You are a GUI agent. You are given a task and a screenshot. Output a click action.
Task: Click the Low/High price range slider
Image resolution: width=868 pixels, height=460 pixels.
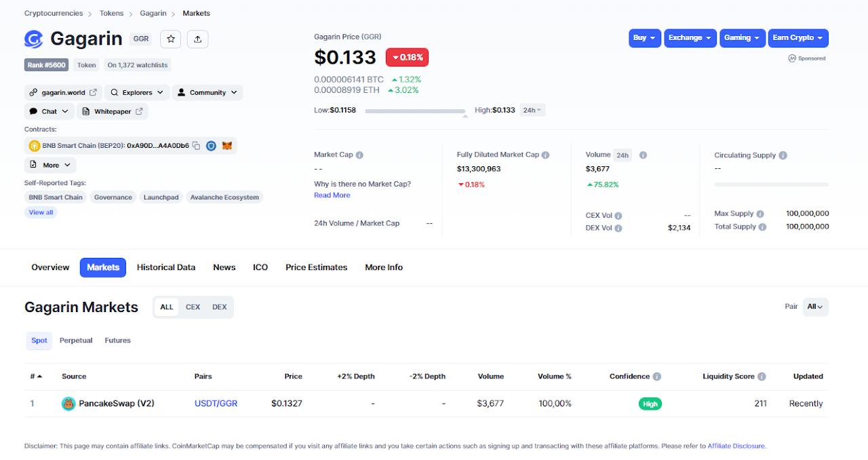point(415,111)
